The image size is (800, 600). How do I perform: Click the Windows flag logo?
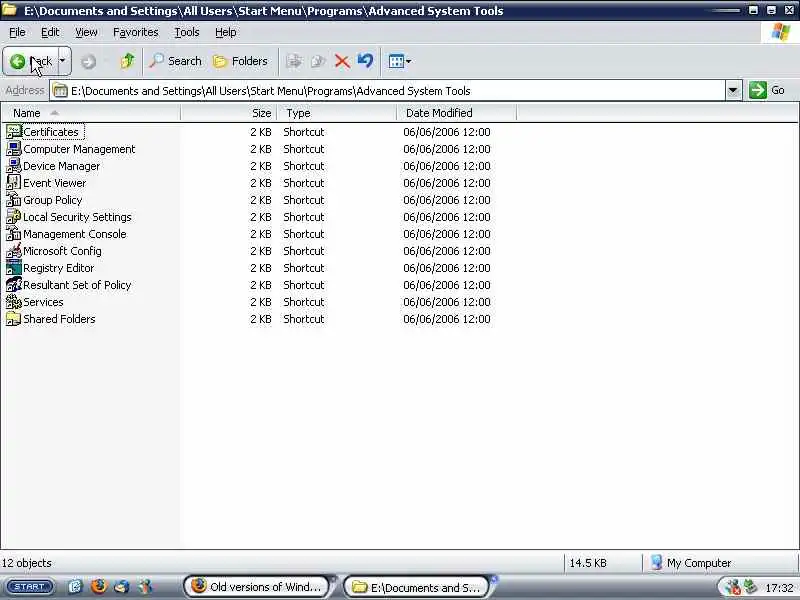pos(781,32)
